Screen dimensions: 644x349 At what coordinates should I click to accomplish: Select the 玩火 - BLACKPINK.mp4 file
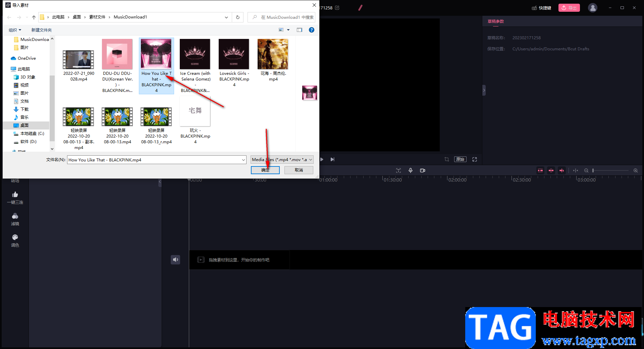[x=195, y=121]
